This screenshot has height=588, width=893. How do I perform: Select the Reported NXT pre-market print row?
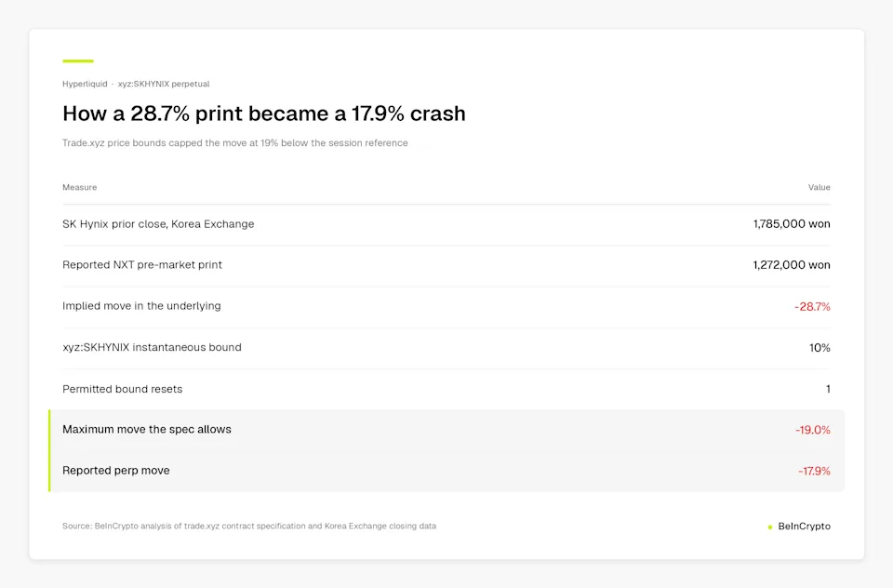coord(446,265)
